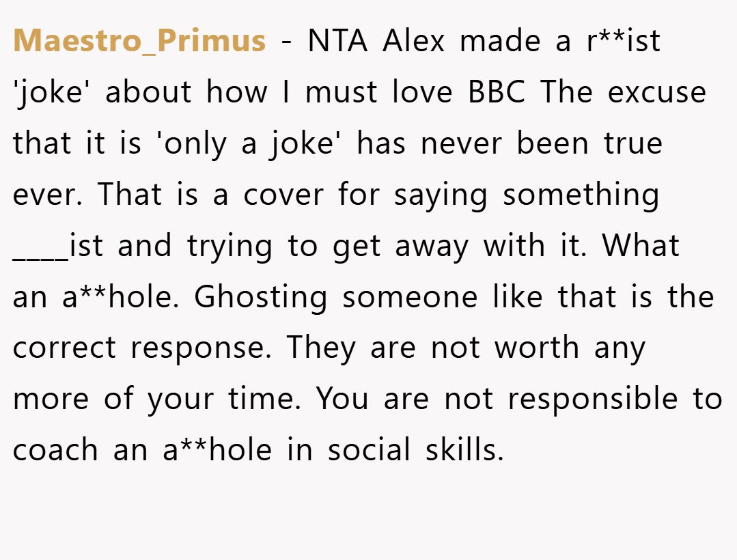Click the word coach on the last line
737x560 pixels.
coord(55,451)
